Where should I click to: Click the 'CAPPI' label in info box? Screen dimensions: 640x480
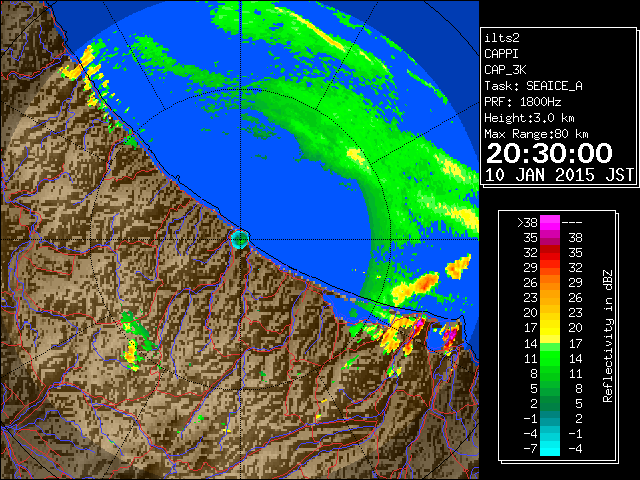501,54
